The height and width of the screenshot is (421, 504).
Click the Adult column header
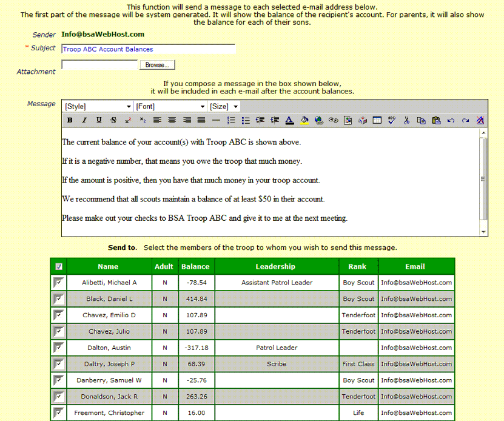coord(164,267)
